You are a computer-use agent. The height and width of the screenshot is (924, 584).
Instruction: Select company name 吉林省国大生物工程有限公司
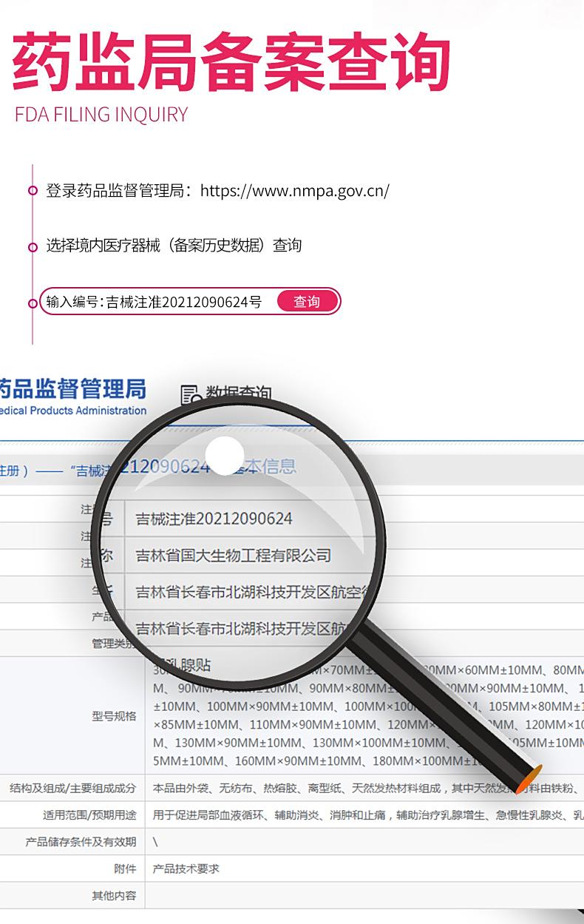(x=234, y=555)
